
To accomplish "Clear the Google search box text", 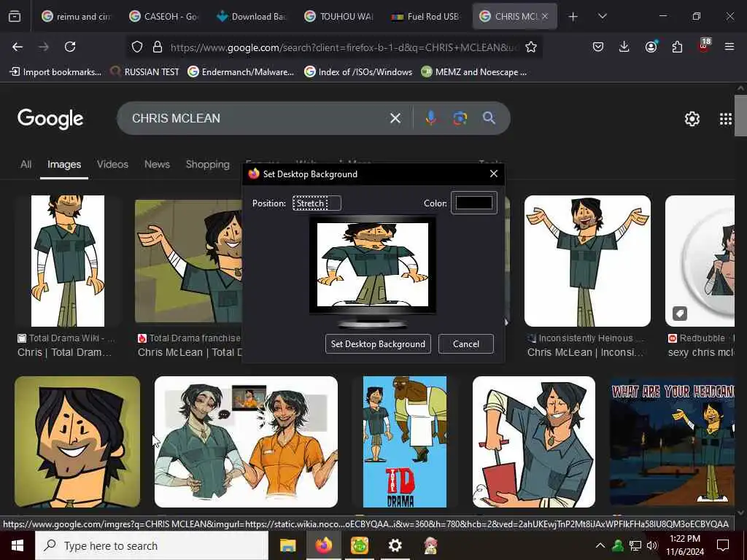I will tap(395, 118).
